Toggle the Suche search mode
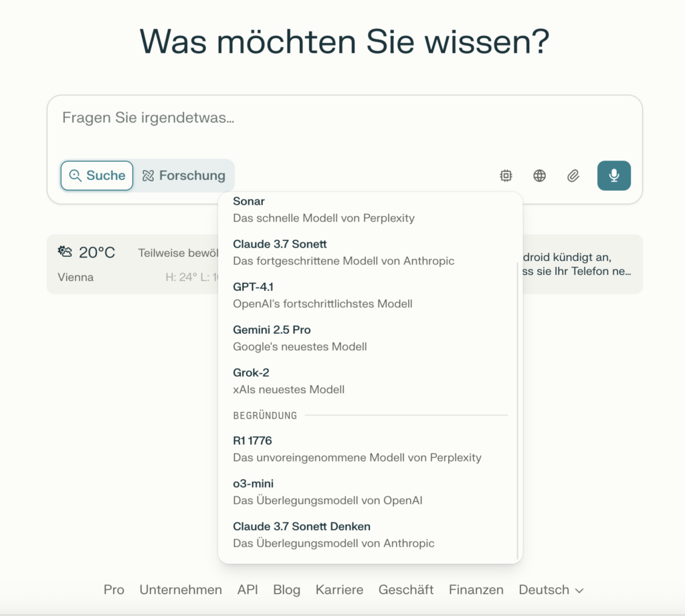This screenshot has height=616, width=685. (x=97, y=176)
